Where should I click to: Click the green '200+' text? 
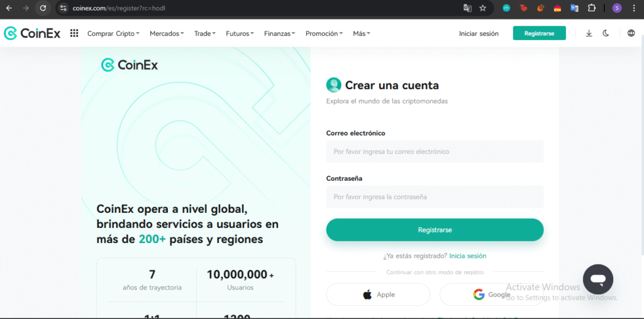pos(152,239)
